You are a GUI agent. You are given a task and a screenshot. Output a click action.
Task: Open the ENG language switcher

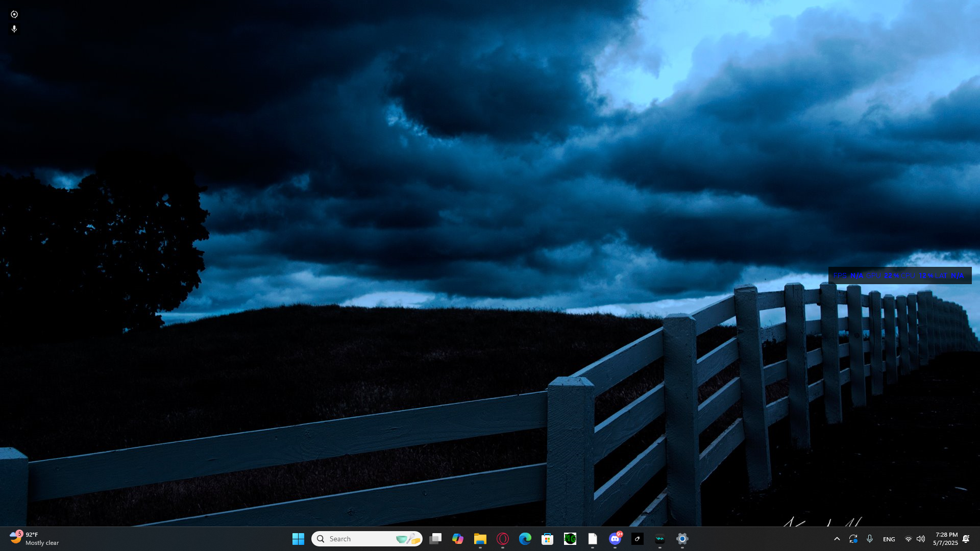pos(889,539)
